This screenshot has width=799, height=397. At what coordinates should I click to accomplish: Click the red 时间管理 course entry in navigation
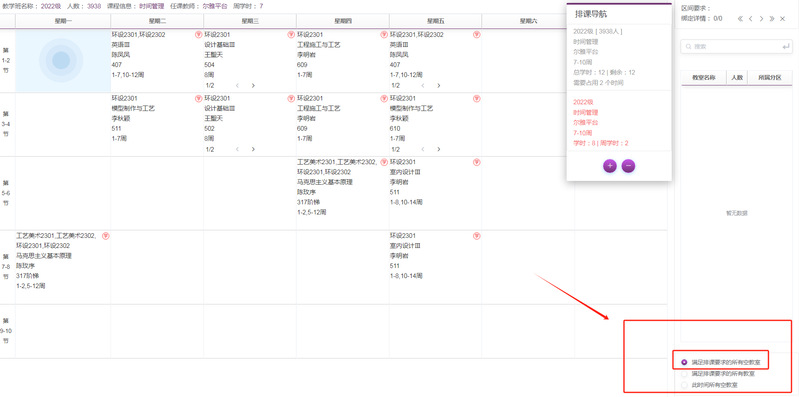pyautogui.click(x=585, y=112)
